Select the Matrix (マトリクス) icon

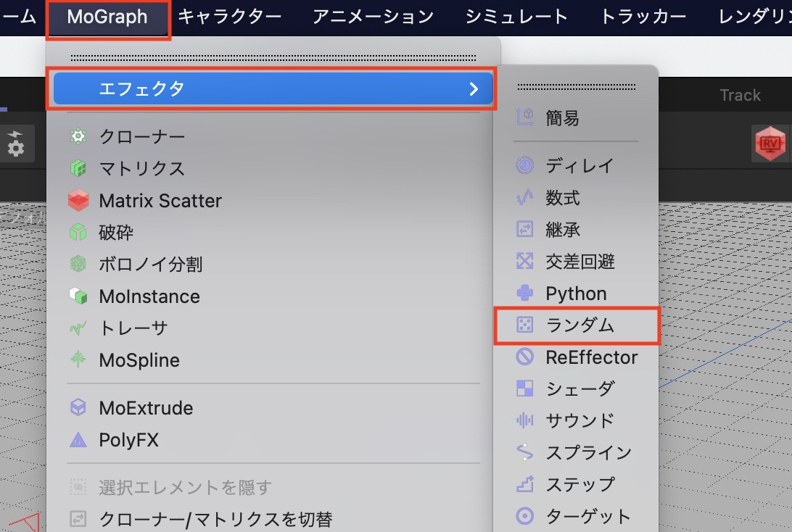point(78,168)
